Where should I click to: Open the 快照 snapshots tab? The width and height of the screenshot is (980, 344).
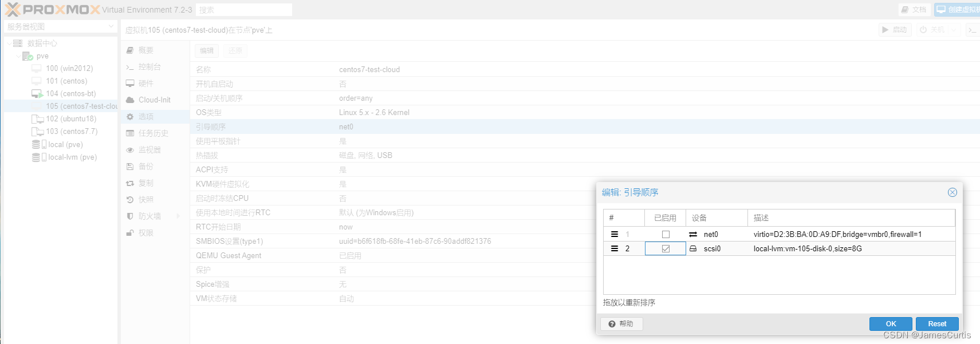tap(155, 200)
